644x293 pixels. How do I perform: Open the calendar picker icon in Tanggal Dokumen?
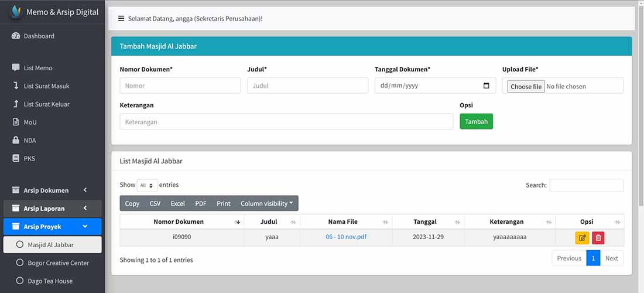pos(487,86)
